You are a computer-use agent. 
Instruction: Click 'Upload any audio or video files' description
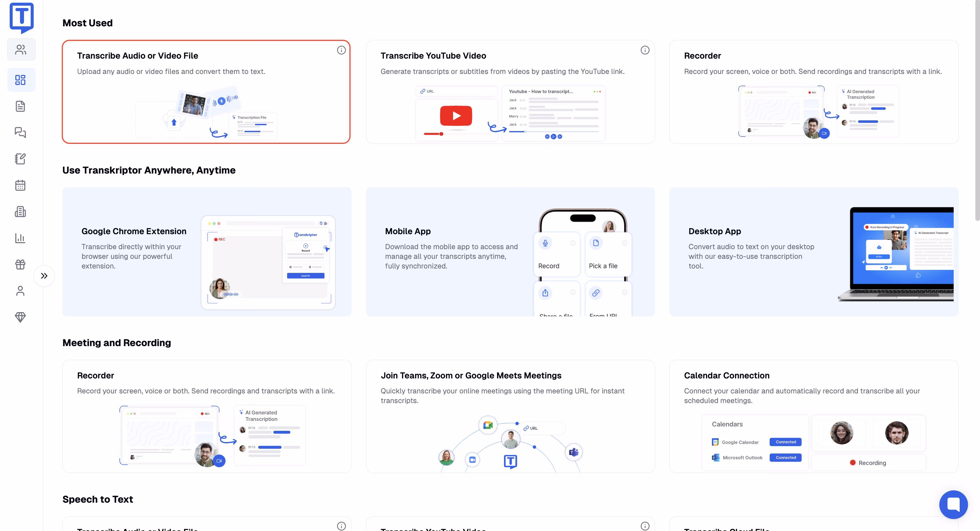click(x=171, y=72)
